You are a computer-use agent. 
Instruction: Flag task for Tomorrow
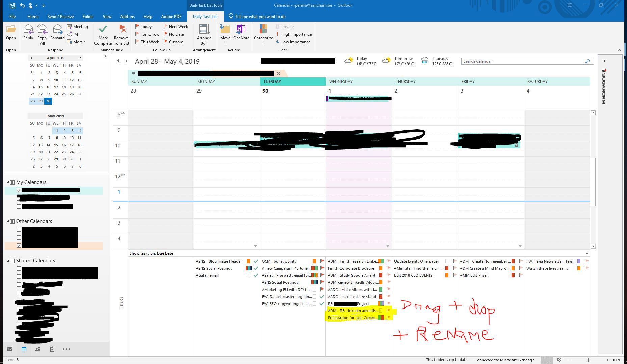tap(147, 34)
